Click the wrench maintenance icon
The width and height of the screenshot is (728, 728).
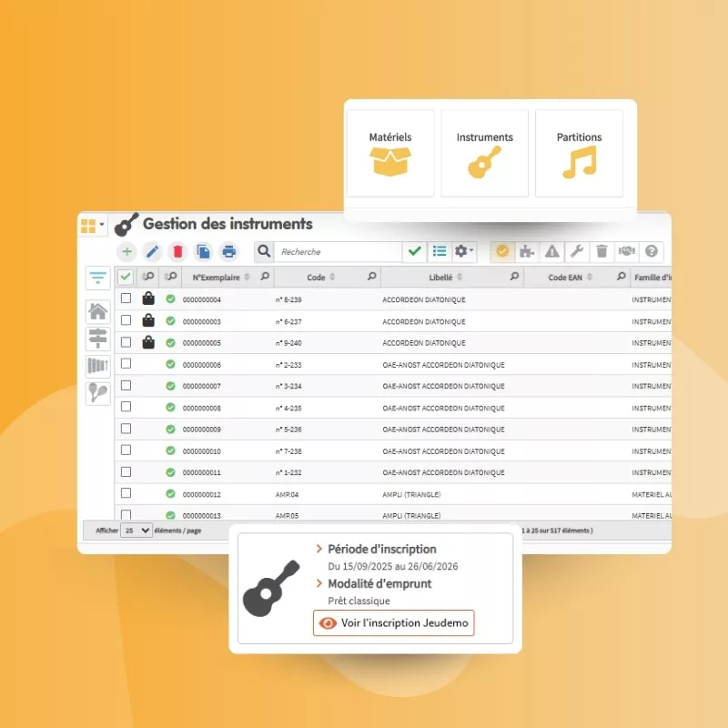tap(576, 252)
